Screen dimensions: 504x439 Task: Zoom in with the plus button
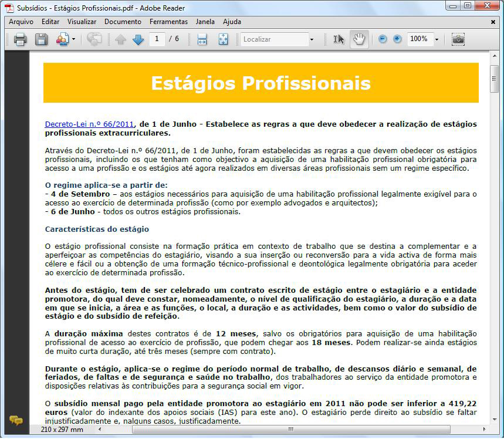coord(397,39)
